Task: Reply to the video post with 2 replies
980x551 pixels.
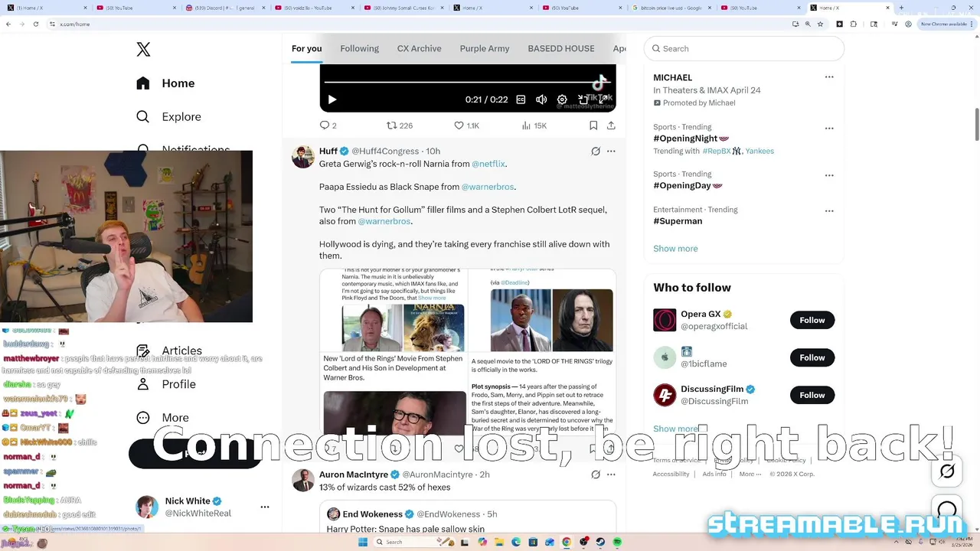Action: pos(328,126)
